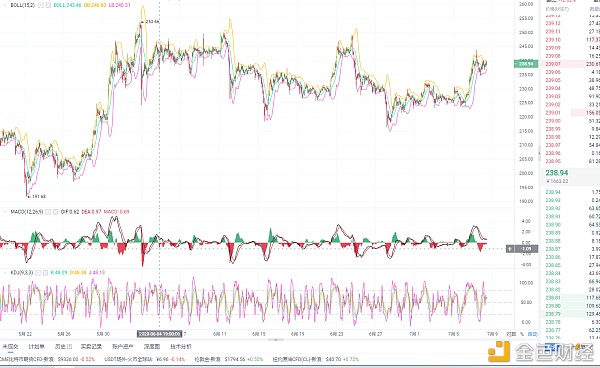600x368 pixels.
Task: Click the time label 2020-06-04 19:00:00
Action: point(160,334)
